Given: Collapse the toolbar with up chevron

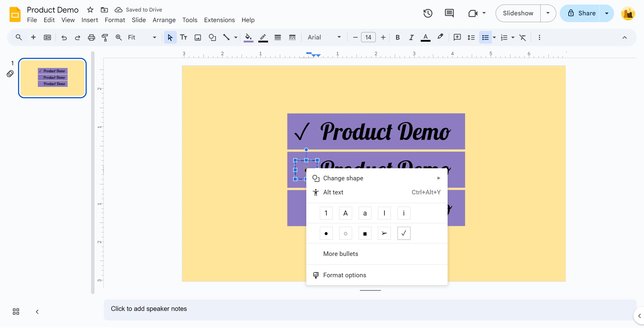Looking at the screenshot, I should (x=624, y=37).
